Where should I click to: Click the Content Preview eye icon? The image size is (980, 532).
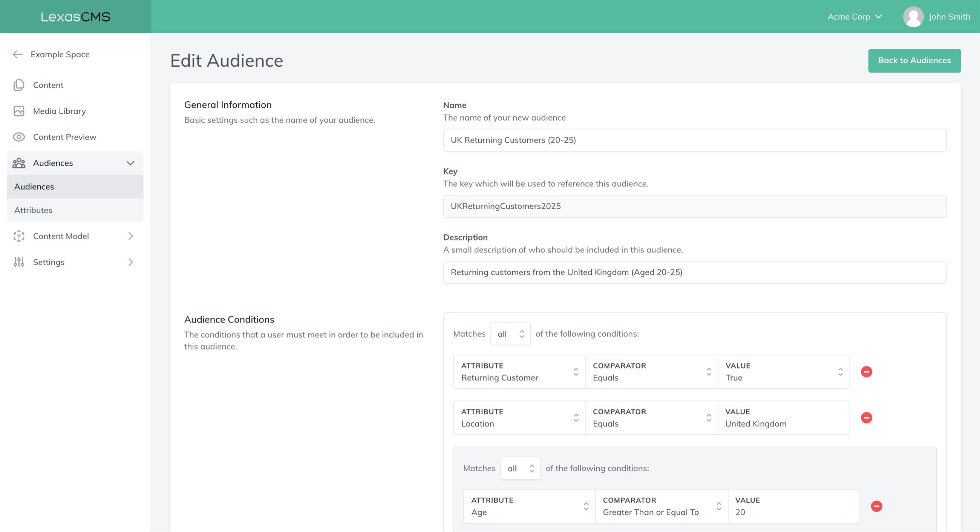coord(18,137)
